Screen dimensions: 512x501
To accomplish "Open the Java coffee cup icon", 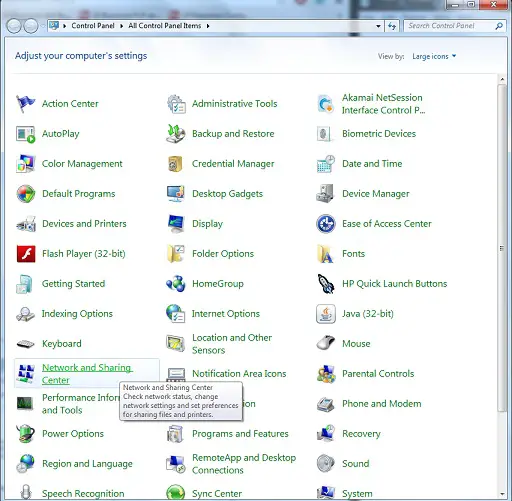I will pos(326,314).
